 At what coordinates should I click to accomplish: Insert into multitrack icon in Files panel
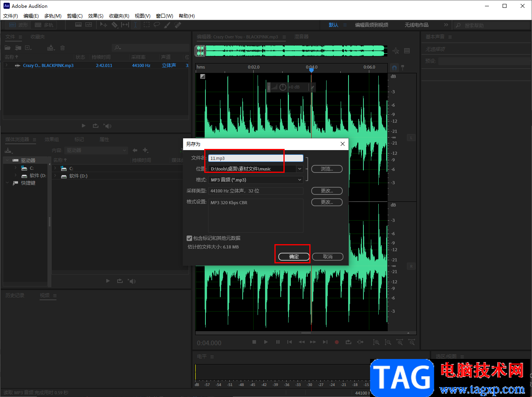[51, 48]
